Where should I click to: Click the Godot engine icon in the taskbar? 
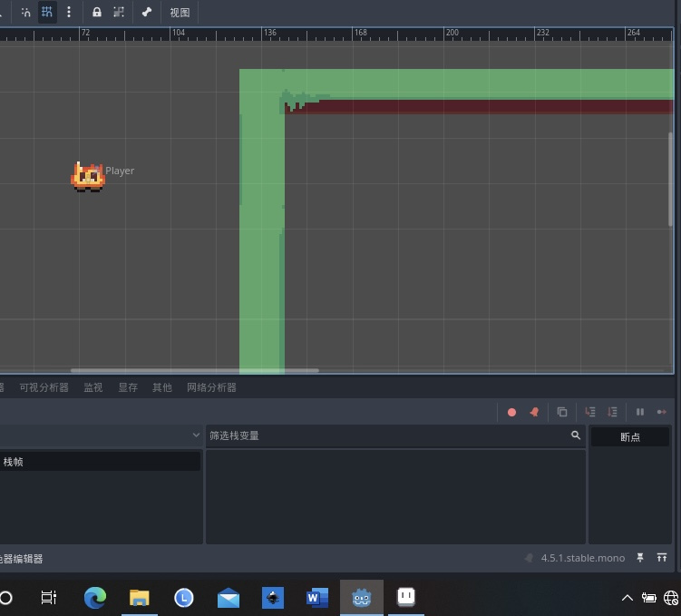pos(361,598)
